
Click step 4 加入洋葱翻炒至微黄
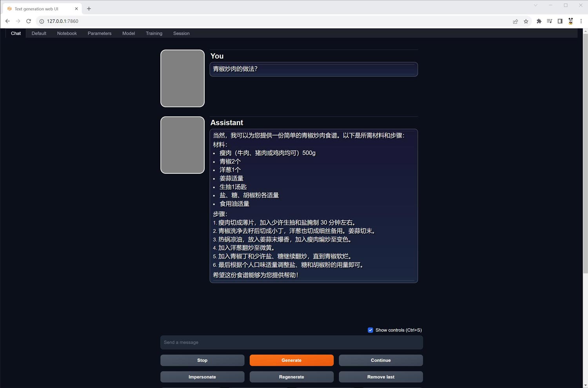point(247,248)
